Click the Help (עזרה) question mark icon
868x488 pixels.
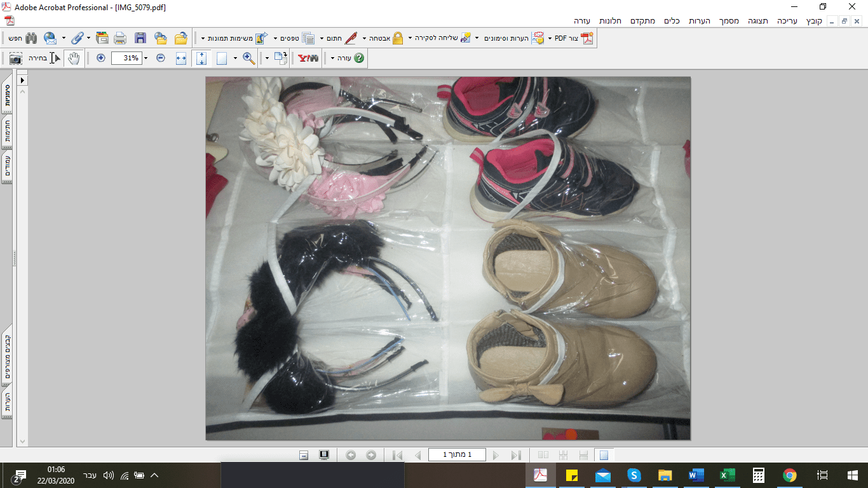[x=359, y=58]
